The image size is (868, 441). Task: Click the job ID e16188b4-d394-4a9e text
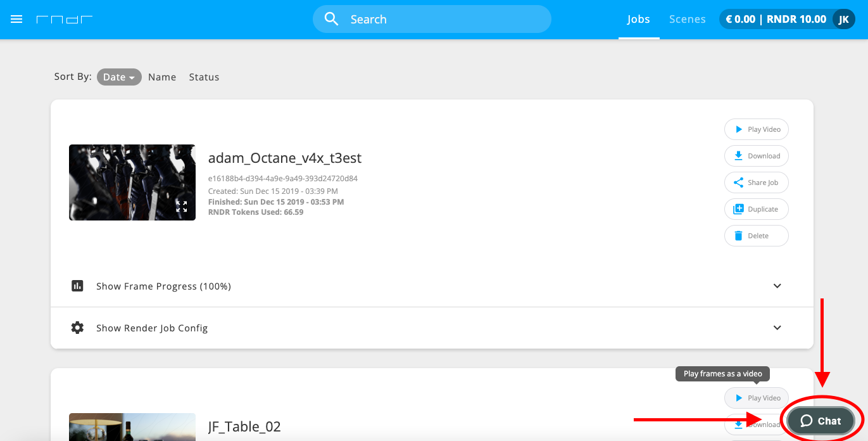coord(283,179)
